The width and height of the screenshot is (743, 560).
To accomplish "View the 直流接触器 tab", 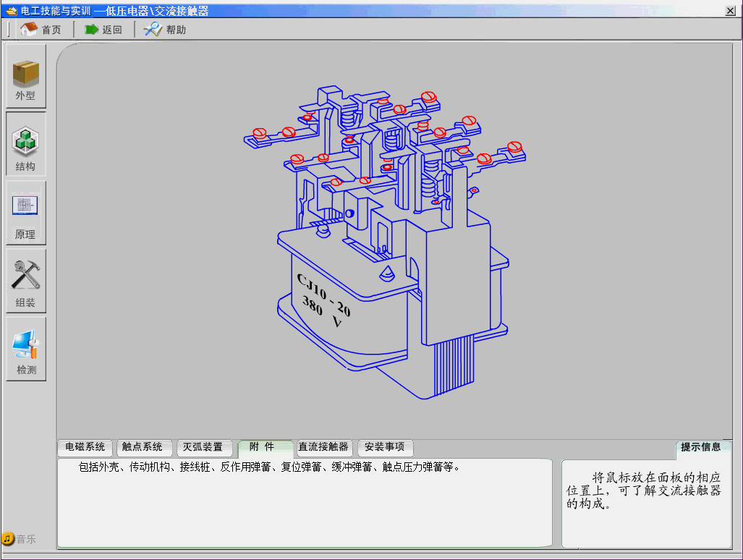I will (323, 447).
